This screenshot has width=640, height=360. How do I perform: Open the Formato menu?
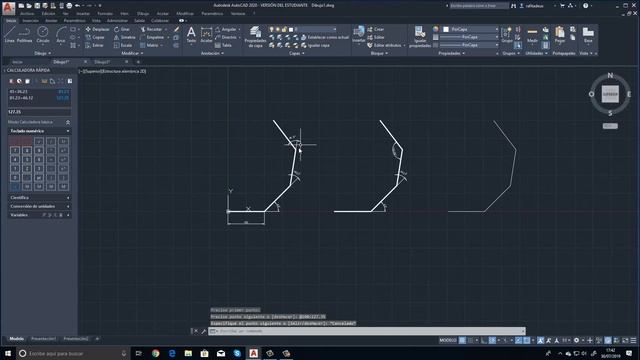point(105,13)
